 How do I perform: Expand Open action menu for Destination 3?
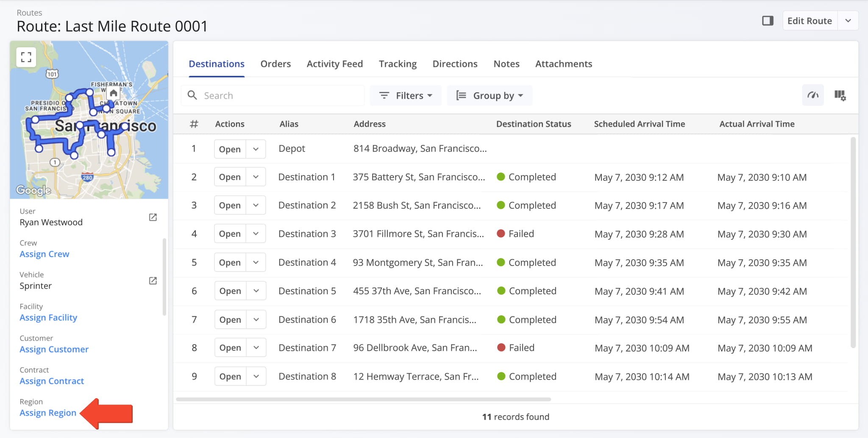[256, 234]
